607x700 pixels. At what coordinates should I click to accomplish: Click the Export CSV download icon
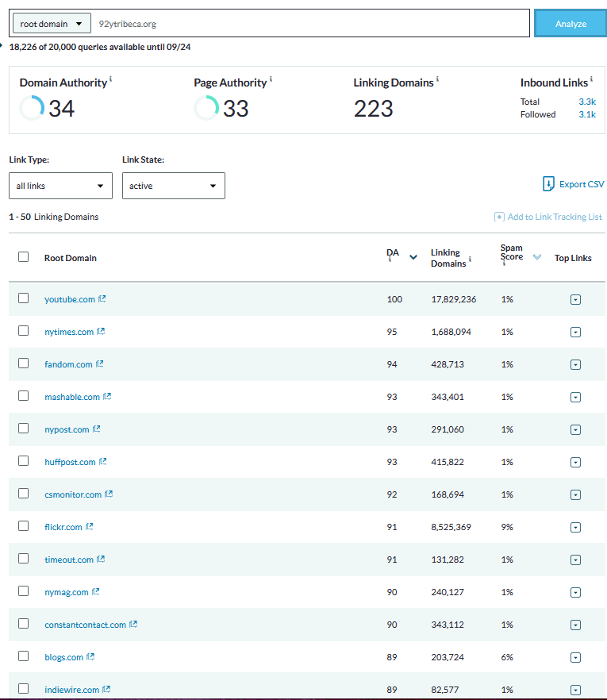click(548, 184)
